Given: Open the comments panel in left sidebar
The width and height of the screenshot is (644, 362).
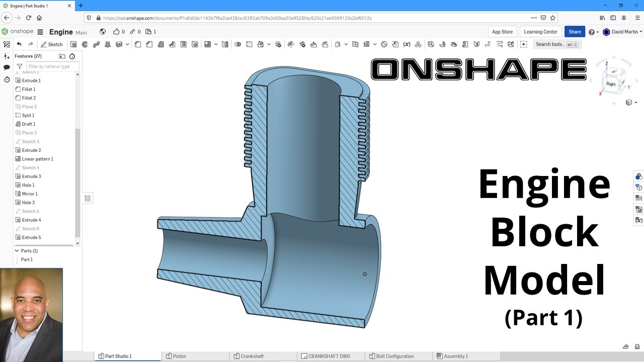Looking at the screenshot, I should pos(7,67).
